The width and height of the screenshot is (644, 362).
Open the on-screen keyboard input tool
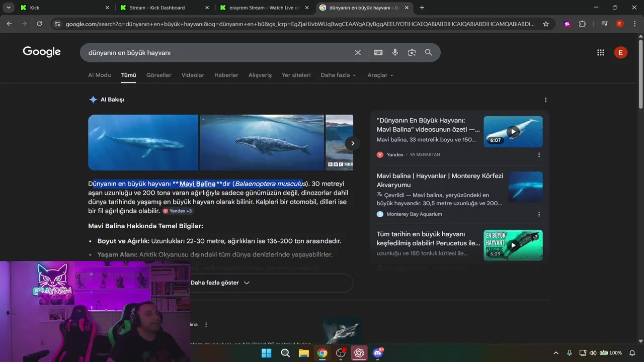coord(378,52)
